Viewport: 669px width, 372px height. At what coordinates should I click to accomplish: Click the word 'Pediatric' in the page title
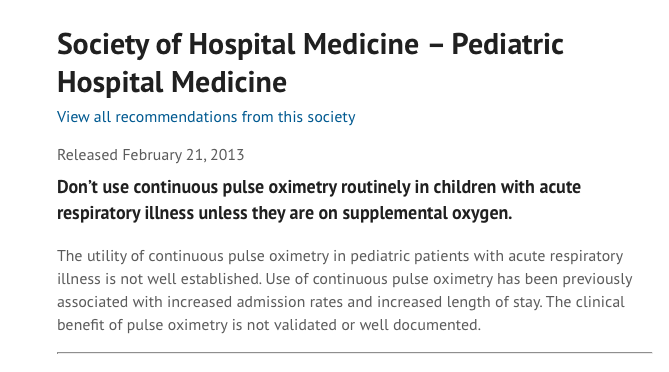point(508,44)
